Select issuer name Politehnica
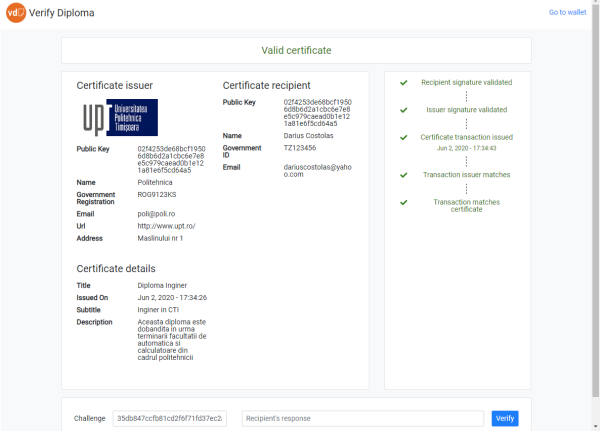602x437 pixels. pos(155,182)
